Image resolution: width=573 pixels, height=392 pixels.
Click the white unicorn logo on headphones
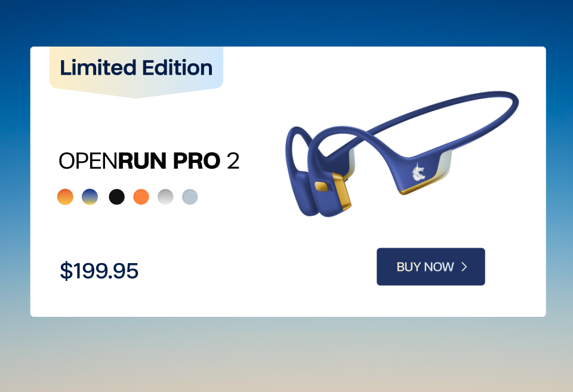point(419,172)
